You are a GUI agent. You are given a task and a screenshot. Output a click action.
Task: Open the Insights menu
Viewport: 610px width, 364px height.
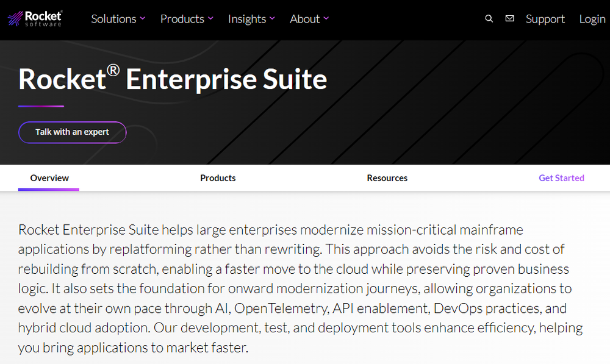tap(248, 18)
